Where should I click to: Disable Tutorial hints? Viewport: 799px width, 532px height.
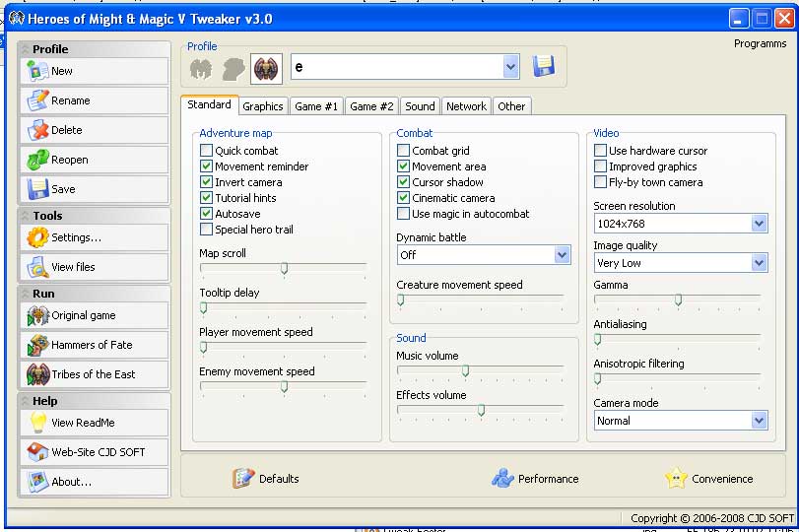pyautogui.click(x=206, y=198)
